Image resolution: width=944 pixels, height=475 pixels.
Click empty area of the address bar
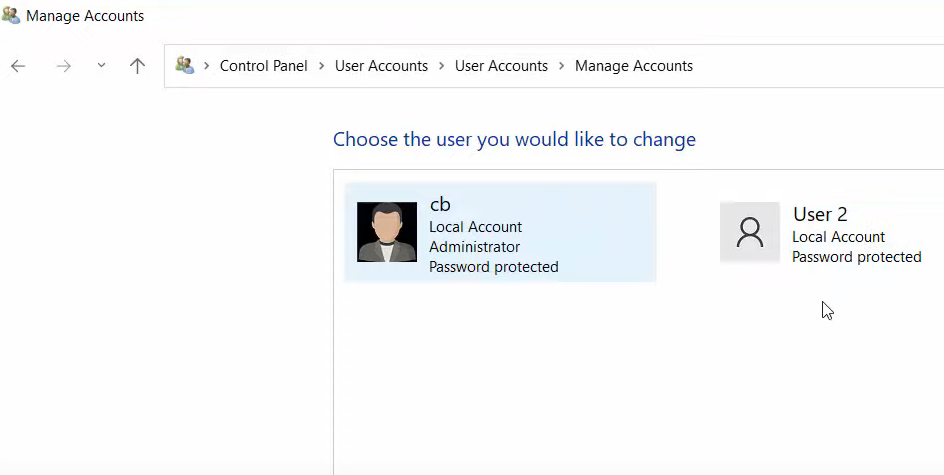[820, 66]
